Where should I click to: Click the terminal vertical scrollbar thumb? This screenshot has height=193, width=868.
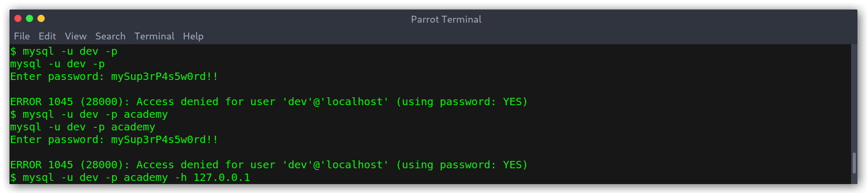854,163
